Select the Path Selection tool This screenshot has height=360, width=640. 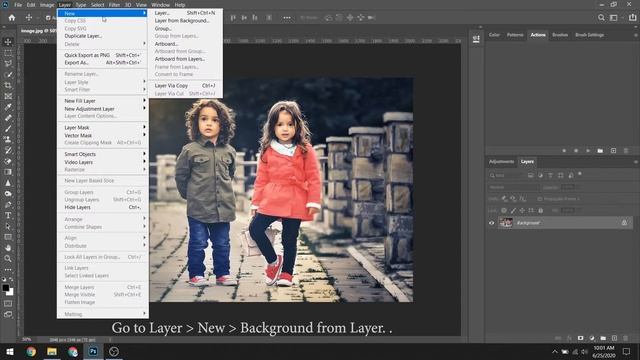(x=8, y=226)
